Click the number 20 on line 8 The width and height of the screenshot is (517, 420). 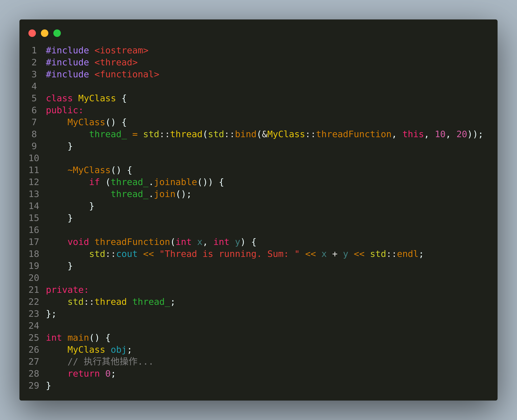tap(462, 134)
